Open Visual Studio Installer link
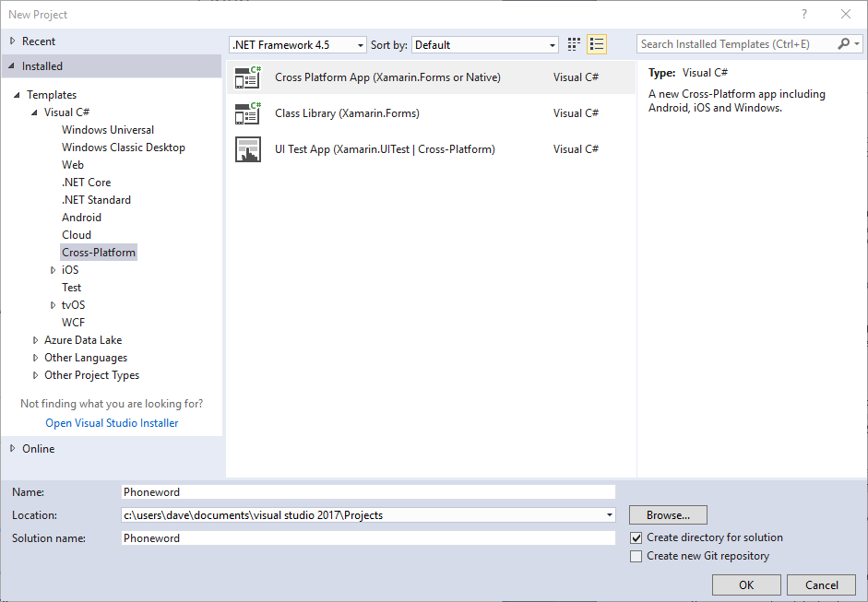868x602 pixels. pos(112,423)
